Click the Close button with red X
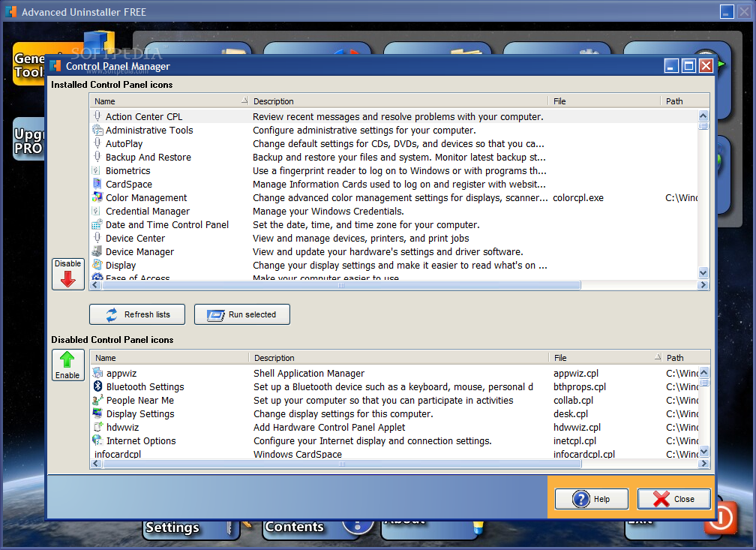Screen dimensions: 756x550 674,499
